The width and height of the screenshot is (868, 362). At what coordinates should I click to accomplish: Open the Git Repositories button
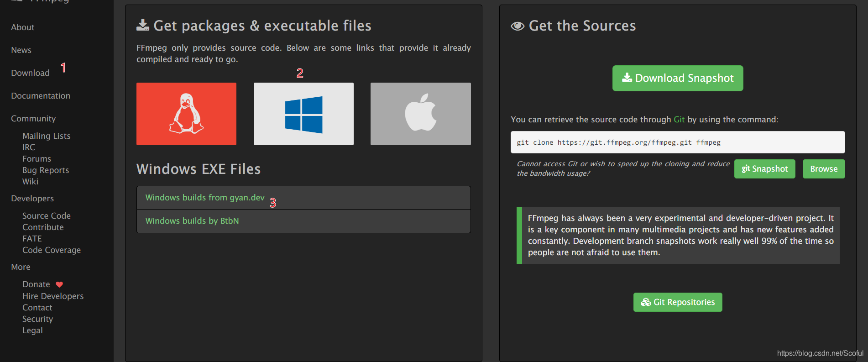tap(678, 302)
